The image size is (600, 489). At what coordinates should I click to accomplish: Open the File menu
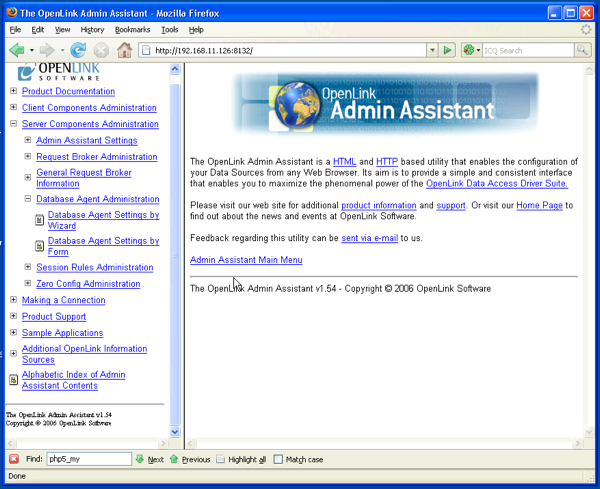click(15, 29)
